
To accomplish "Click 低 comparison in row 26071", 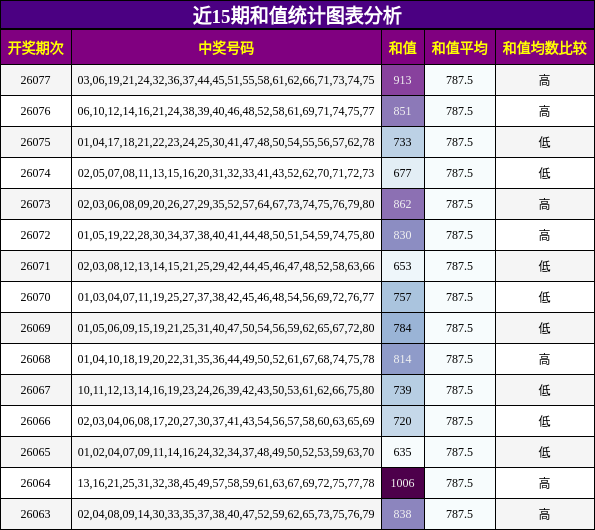I will pos(545,266).
